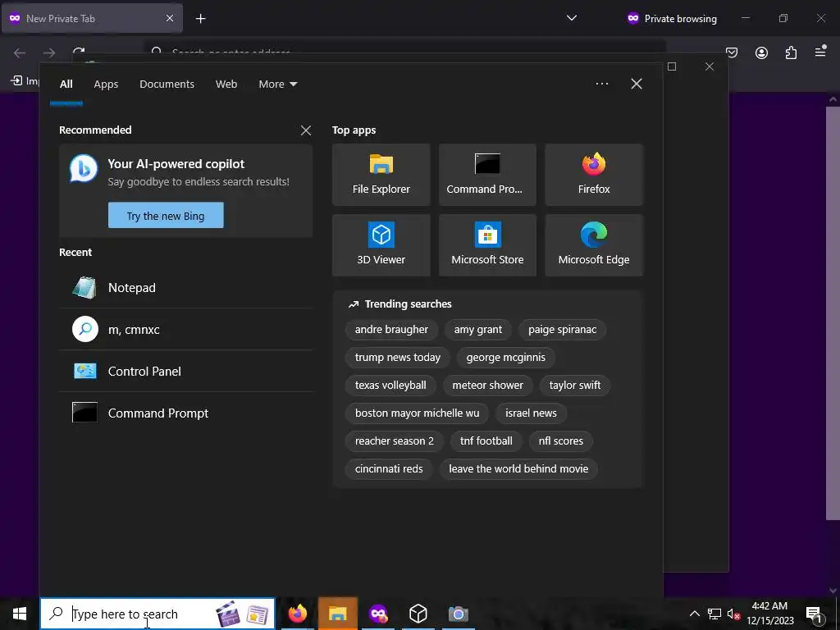Image resolution: width=840 pixels, height=630 pixels.
Task: Launch Command Prompt tile in Top apps
Action: [x=487, y=175]
